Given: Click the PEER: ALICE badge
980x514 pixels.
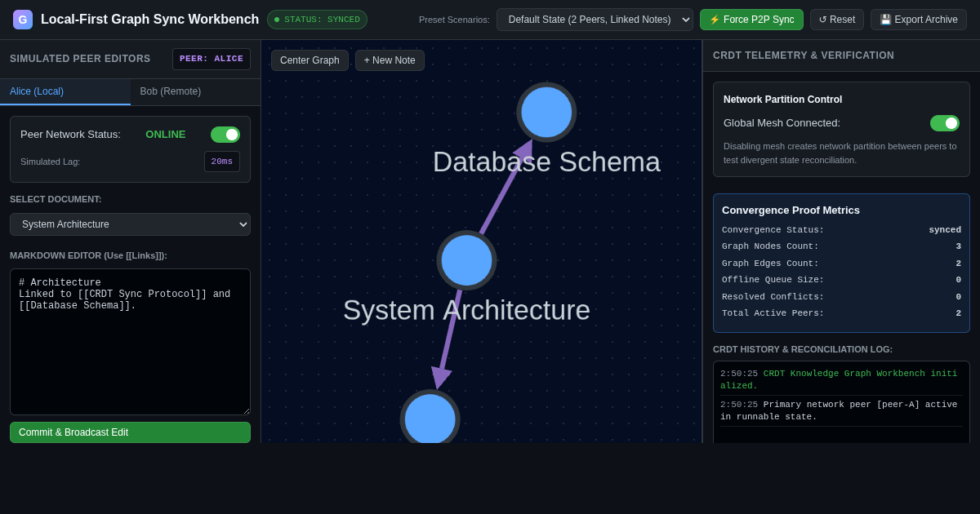Looking at the screenshot, I should (x=212, y=59).
